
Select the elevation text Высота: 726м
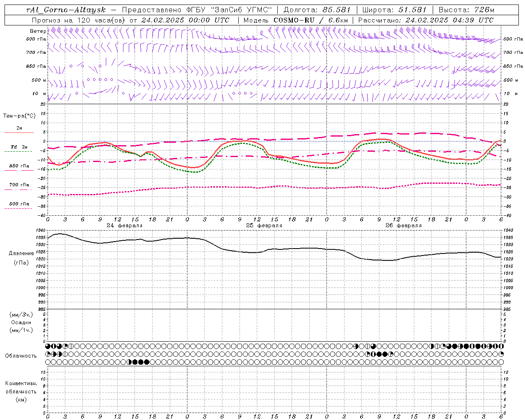pos(466,10)
